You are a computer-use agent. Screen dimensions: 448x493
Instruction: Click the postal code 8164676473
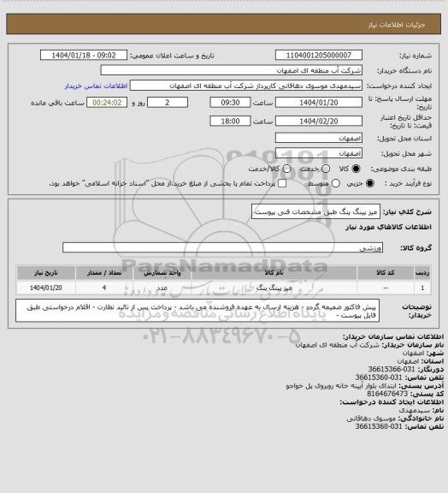click(x=387, y=394)
